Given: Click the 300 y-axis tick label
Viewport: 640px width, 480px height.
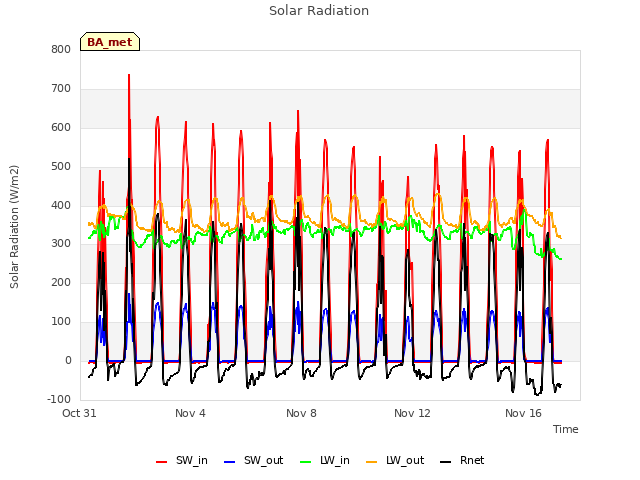Looking at the screenshot, I should pyautogui.click(x=61, y=244).
